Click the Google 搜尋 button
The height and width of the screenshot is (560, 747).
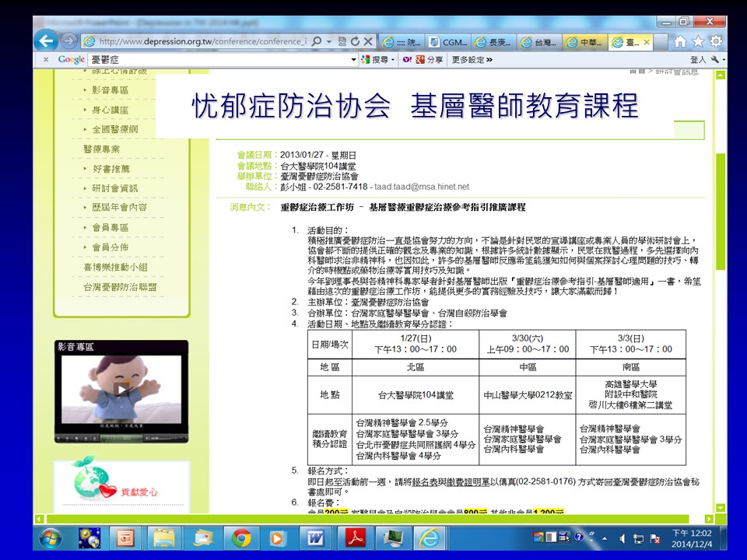click(375, 60)
